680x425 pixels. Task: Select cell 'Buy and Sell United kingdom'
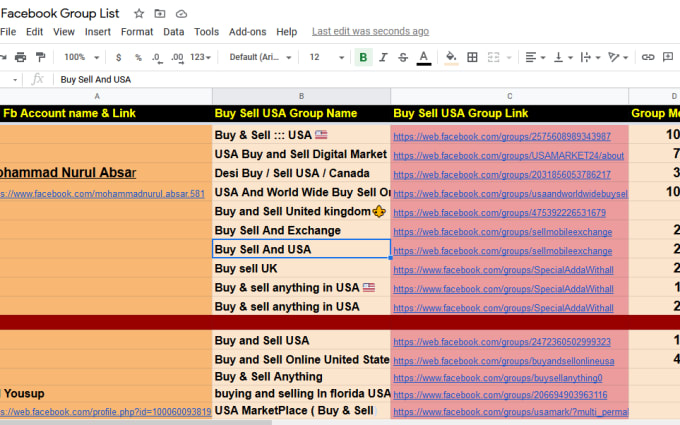click(x=301, y=211)
